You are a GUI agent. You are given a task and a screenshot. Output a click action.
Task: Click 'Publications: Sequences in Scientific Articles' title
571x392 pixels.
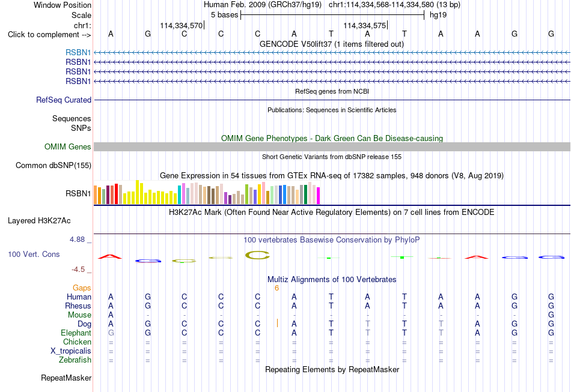click(x=332, y=110)
